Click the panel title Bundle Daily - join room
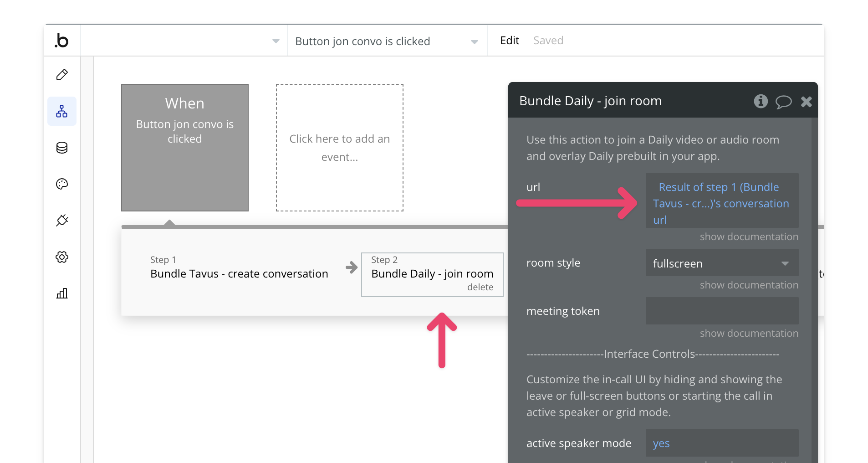The image size is (868, 463). (x=590, y=101)
